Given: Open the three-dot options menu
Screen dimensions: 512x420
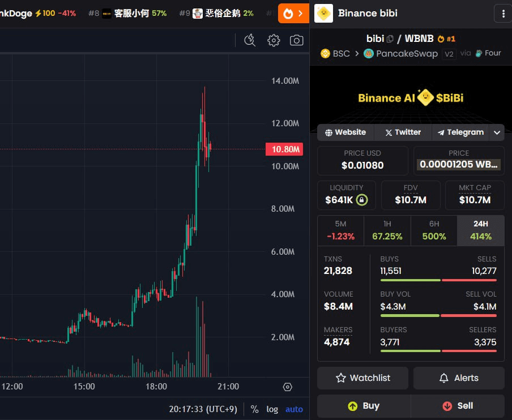Looking at the screenshot, I should 503,13.
